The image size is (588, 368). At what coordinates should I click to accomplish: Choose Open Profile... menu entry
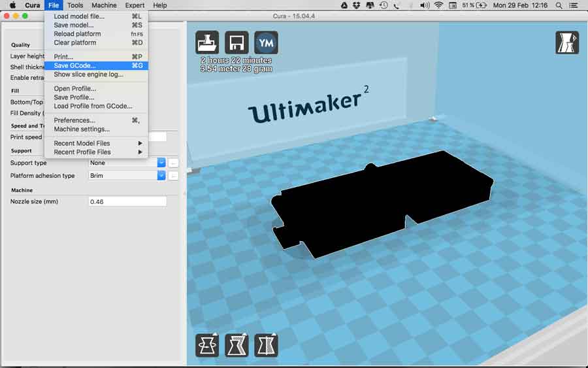(96, 88)
